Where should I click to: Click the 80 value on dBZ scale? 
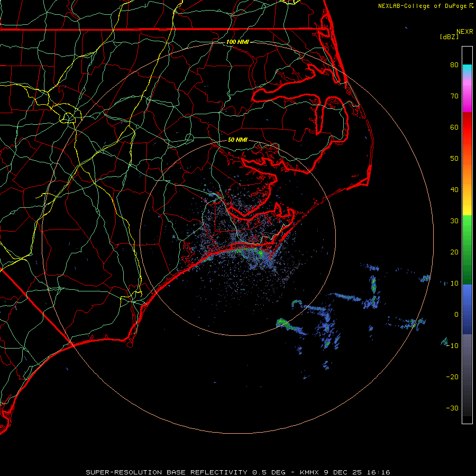click(x=454, y=65)
